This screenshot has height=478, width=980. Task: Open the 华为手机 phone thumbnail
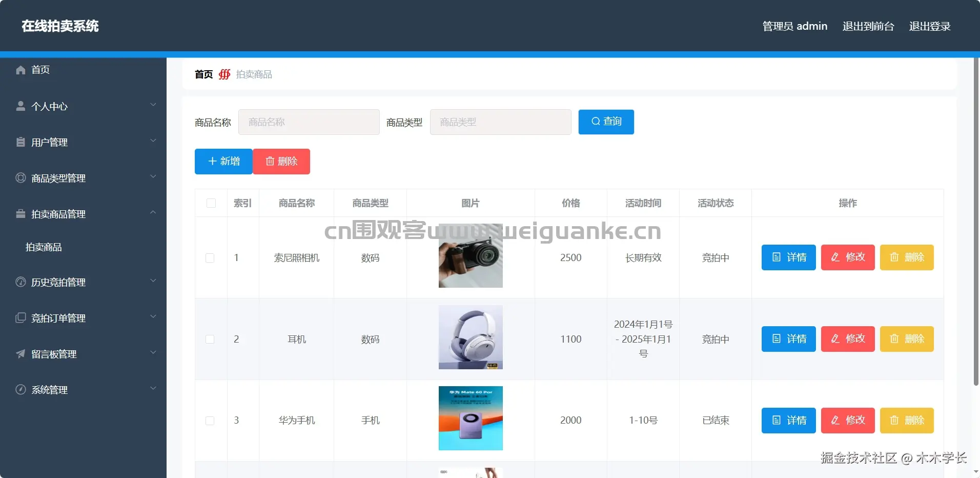click(x=471, y=419)
